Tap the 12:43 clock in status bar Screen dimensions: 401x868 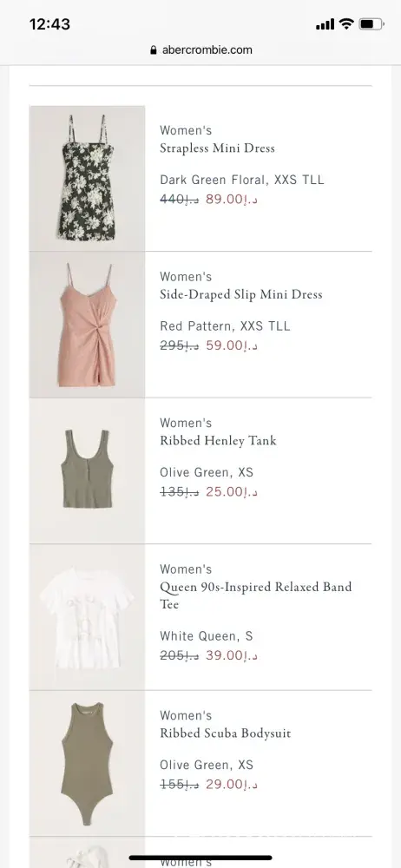point(49,24)
